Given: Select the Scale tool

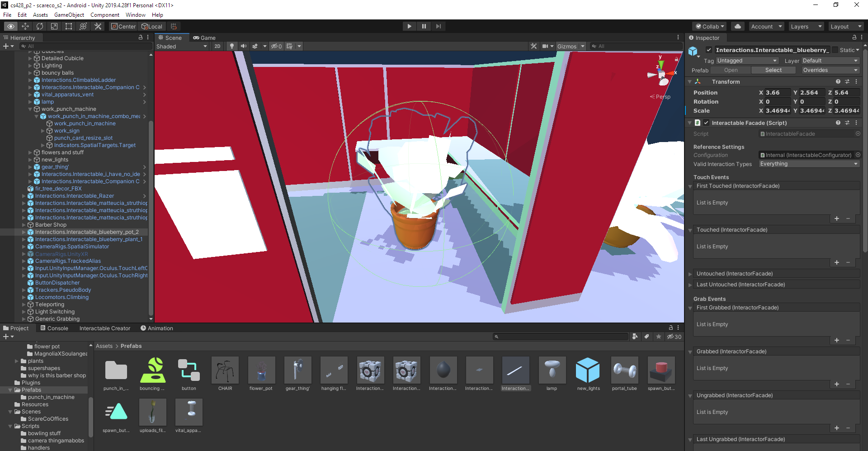Looking at the screenshot, I should click(x=54, y=26).
